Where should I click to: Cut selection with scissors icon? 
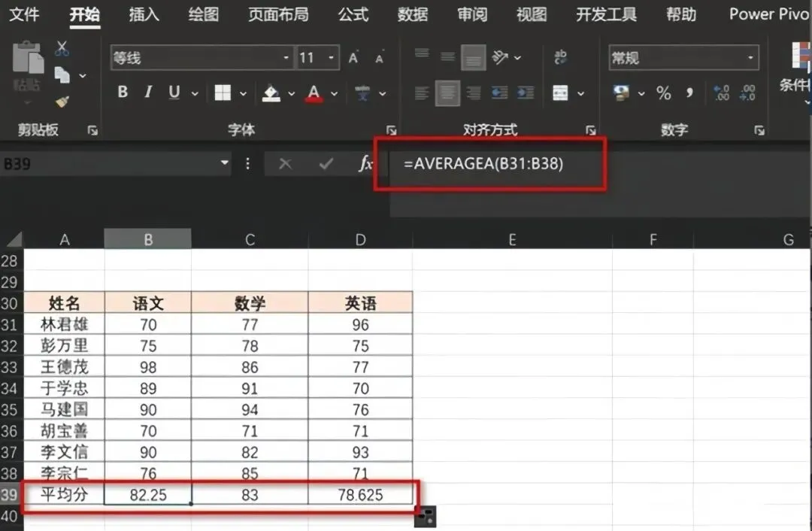(62, 49)
